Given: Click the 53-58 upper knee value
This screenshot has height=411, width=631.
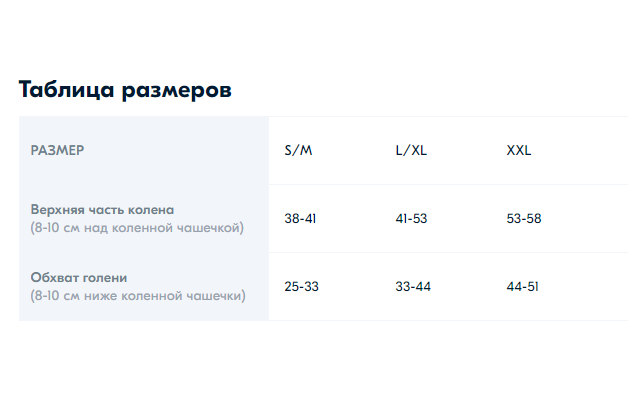Looking at the screenshot, I should click(x=524, y=219).
